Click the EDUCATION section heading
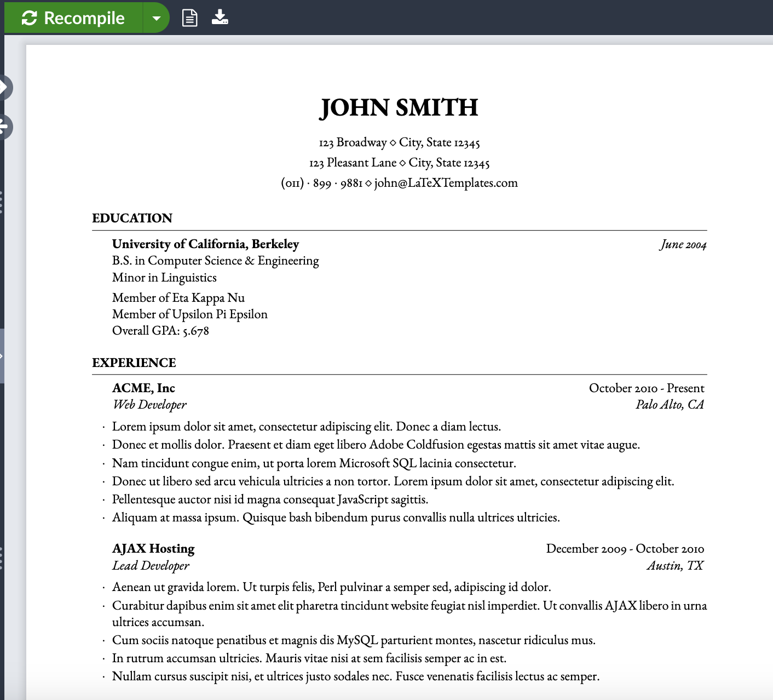Screen dimensions: 773x700 coord(132,218)
